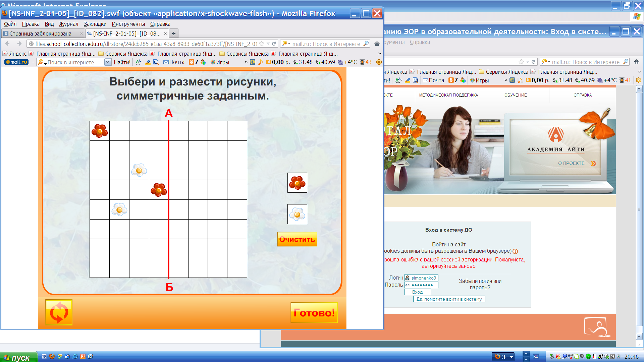Click the Забыли логин или пароль? link
This screenshot has width=644, height=362.
click(x=480, y=284)
